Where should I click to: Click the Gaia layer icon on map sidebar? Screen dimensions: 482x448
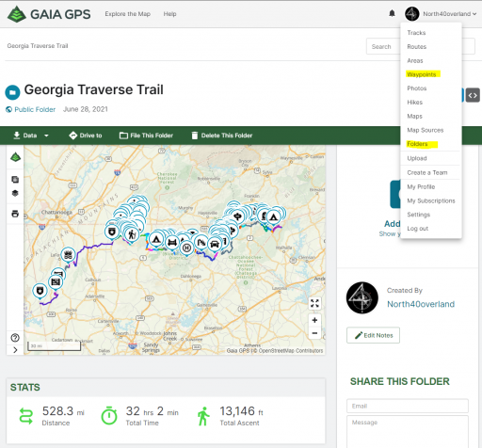point(15,156)
